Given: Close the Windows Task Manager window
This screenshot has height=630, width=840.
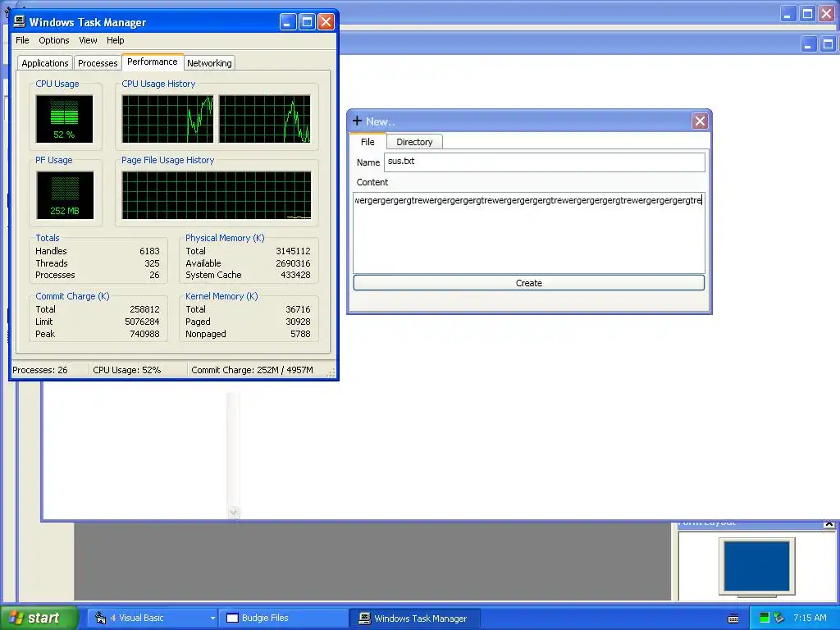Looking at the screenshot, I should 326,21.
